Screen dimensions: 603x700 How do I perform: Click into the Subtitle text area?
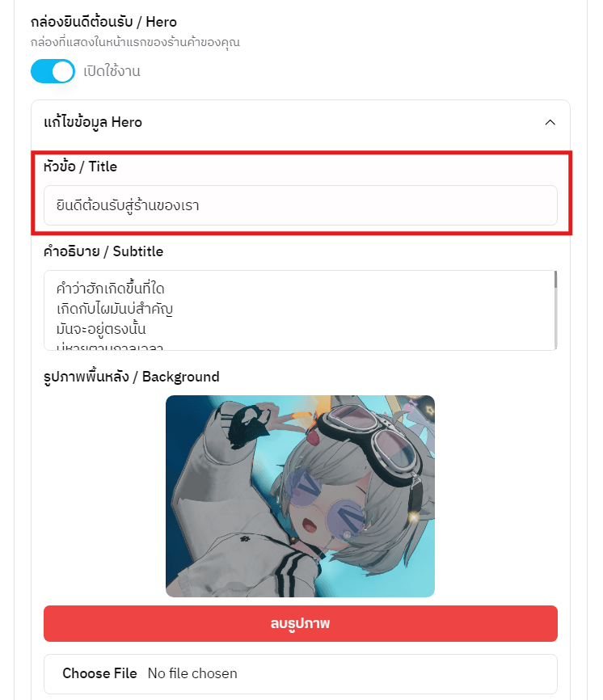(299, 310)
